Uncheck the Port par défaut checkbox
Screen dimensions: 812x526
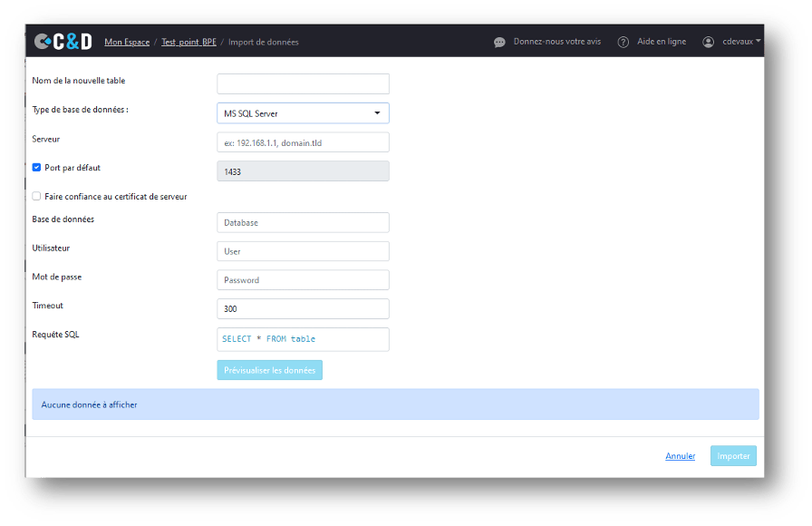(37, 168)
